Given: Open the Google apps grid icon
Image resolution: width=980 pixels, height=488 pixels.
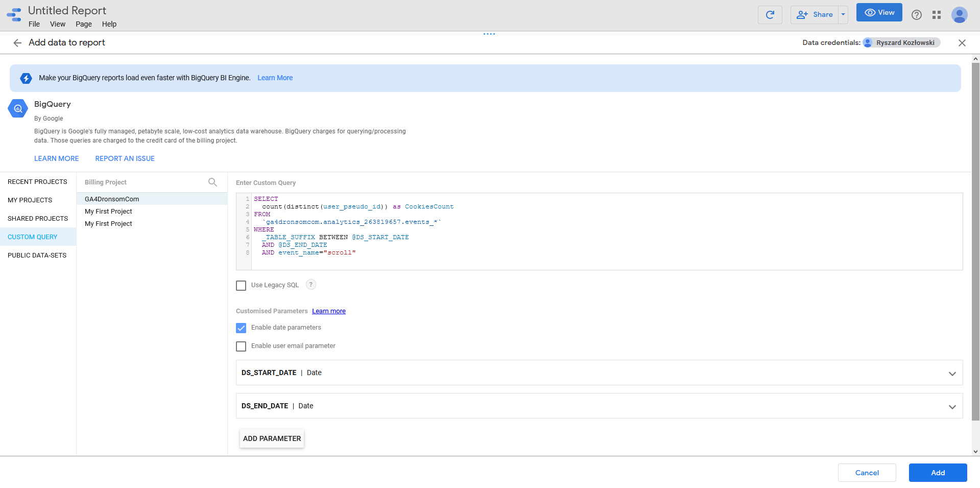Looking at the screenshot, I should click(x=937, y=15).
